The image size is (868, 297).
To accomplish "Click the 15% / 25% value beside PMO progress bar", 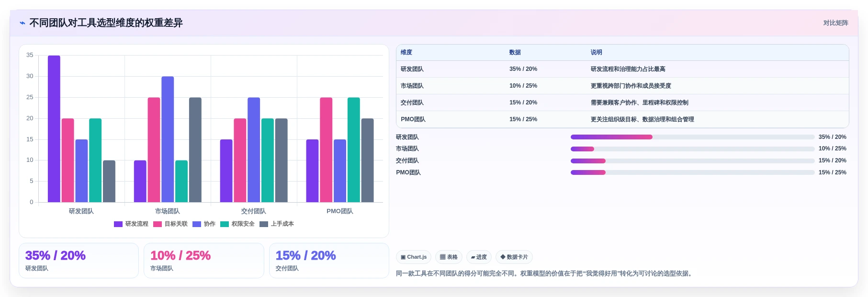I will click(832, 172).
